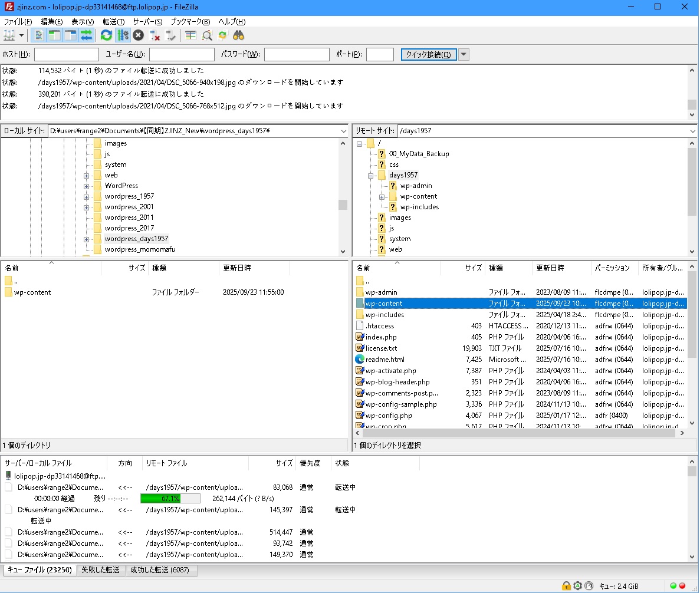Click the binoculars file search icon

coord(238,35)
